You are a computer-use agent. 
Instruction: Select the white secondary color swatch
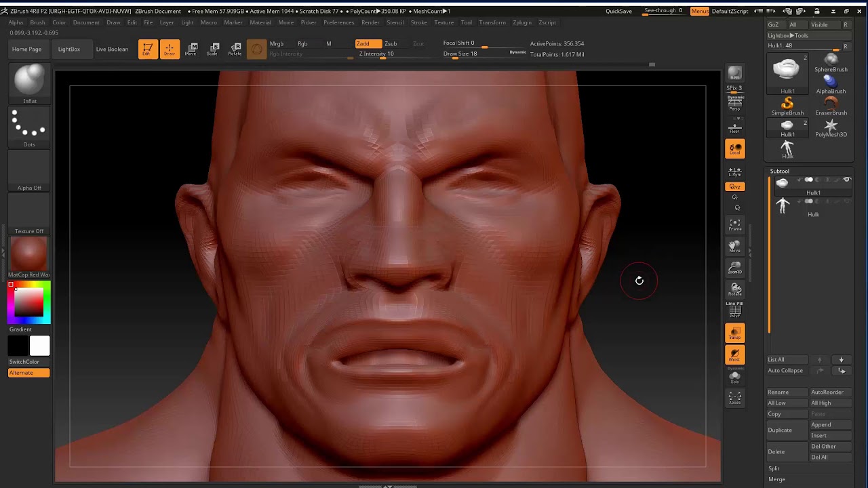[x=39, y=346]
